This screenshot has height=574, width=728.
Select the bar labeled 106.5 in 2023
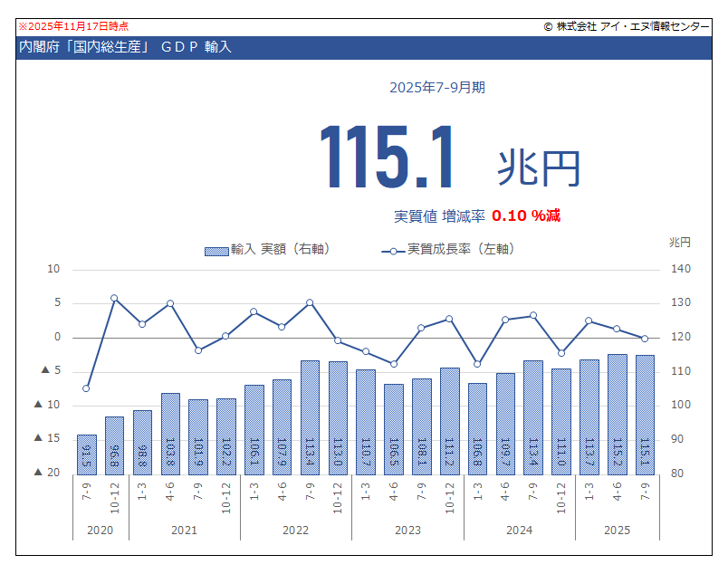tap(394, 428)
